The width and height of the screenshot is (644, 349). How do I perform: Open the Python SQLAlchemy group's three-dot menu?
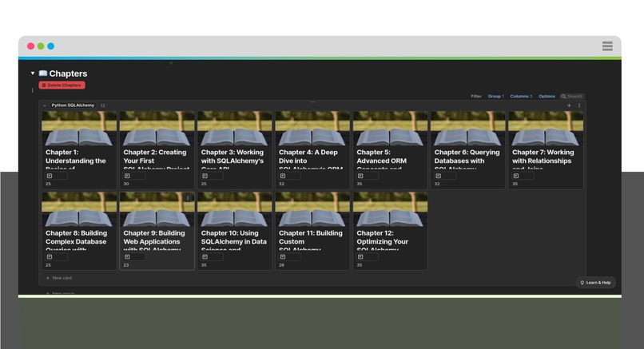click(x=579, y=105)
